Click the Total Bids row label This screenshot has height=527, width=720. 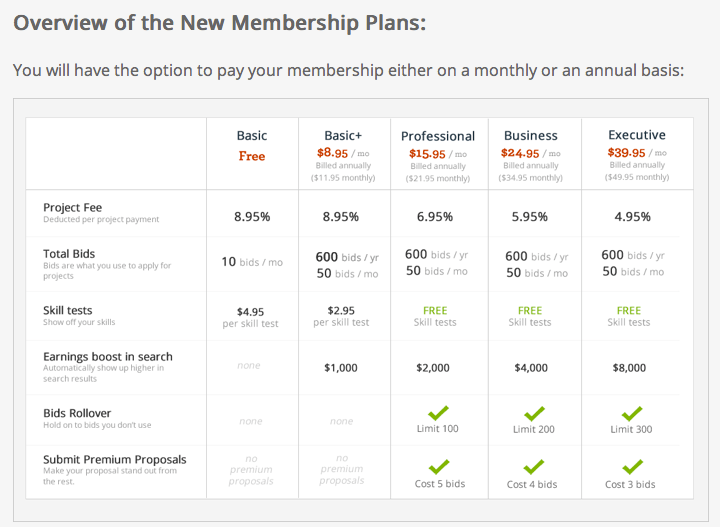pos(69,254)
